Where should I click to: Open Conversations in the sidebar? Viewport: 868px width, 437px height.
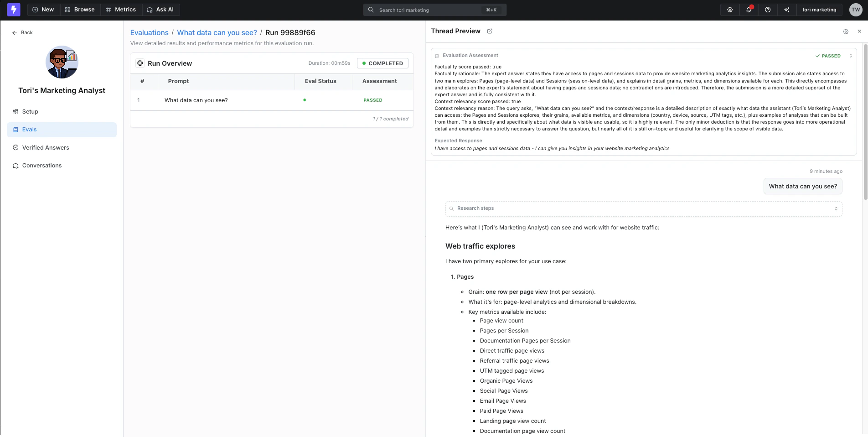pyautogui.click(x=62, y=166)
